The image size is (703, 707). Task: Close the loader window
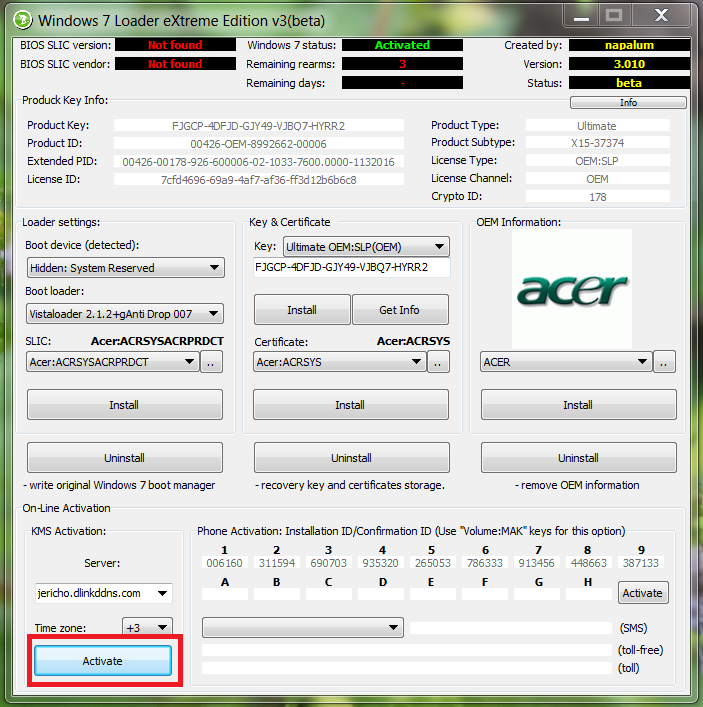click(x=661, y=16)
